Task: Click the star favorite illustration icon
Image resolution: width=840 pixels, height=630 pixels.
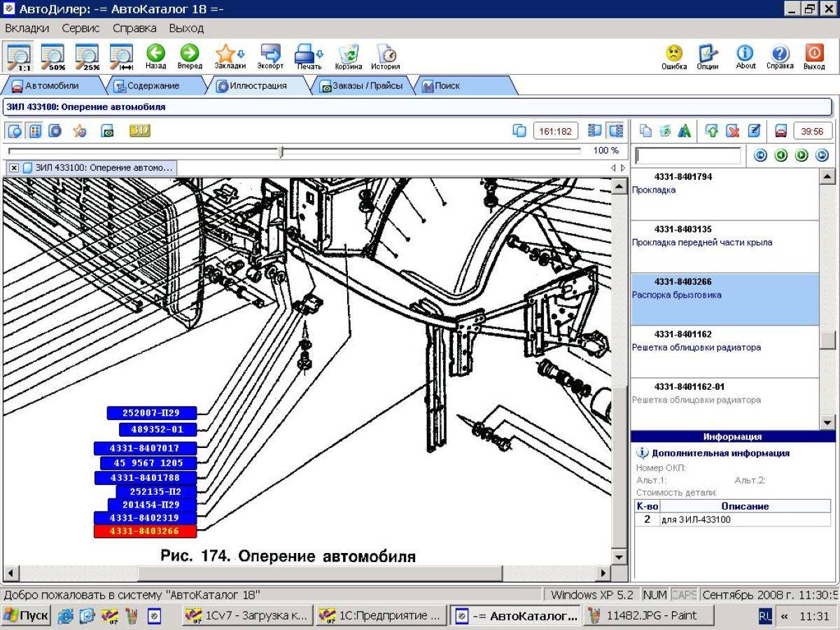Action: pyautogui.click(x=79, y=131)
